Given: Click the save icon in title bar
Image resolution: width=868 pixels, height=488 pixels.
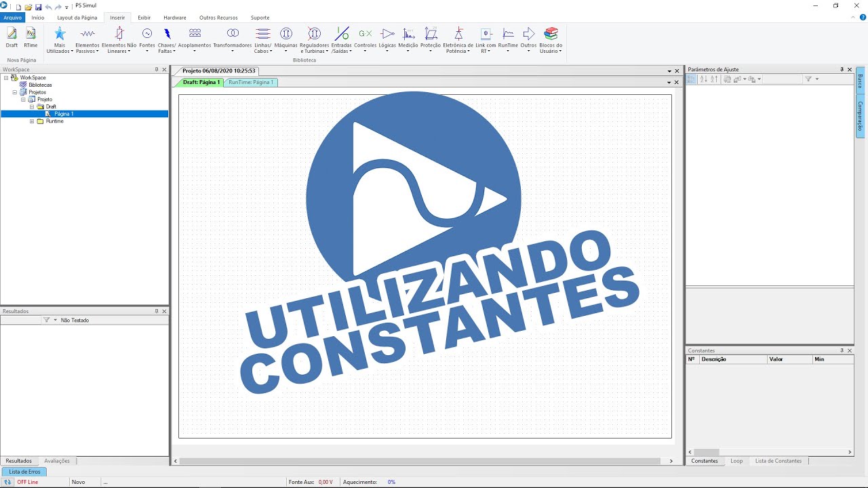Looking at the screenshot, I should (x=39, y=6).
